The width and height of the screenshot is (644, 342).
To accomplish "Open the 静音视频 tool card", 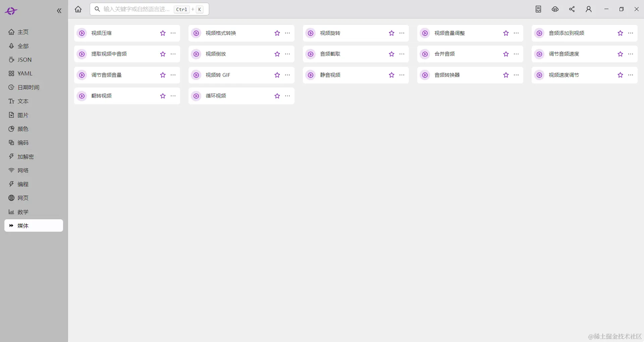I will 356,75.
